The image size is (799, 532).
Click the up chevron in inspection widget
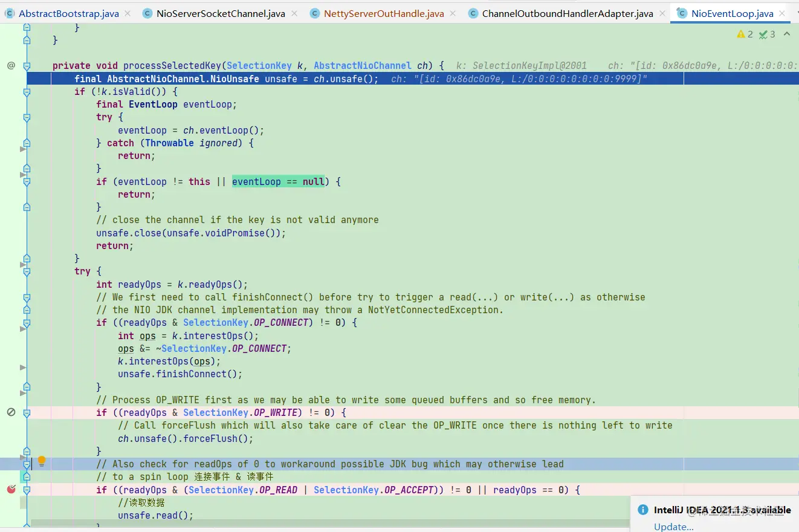tap(787, 34)
